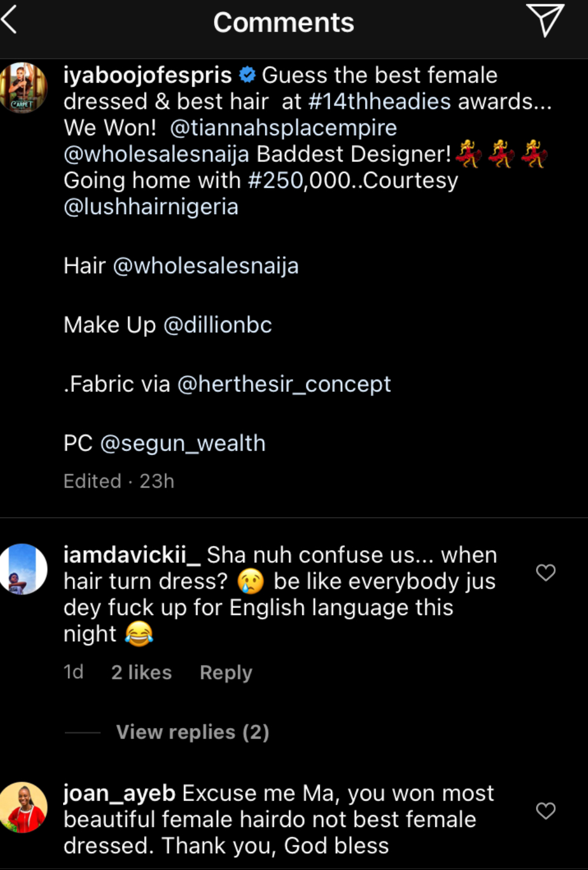Tap Hair @wholesalesnaija mention
Screen dimensions: 588x870
click(206, 266)
